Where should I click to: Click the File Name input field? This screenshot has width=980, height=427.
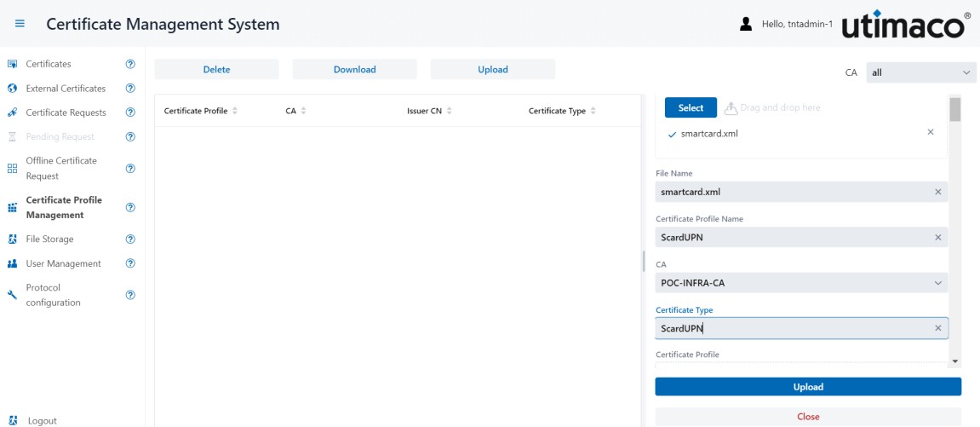801,192
